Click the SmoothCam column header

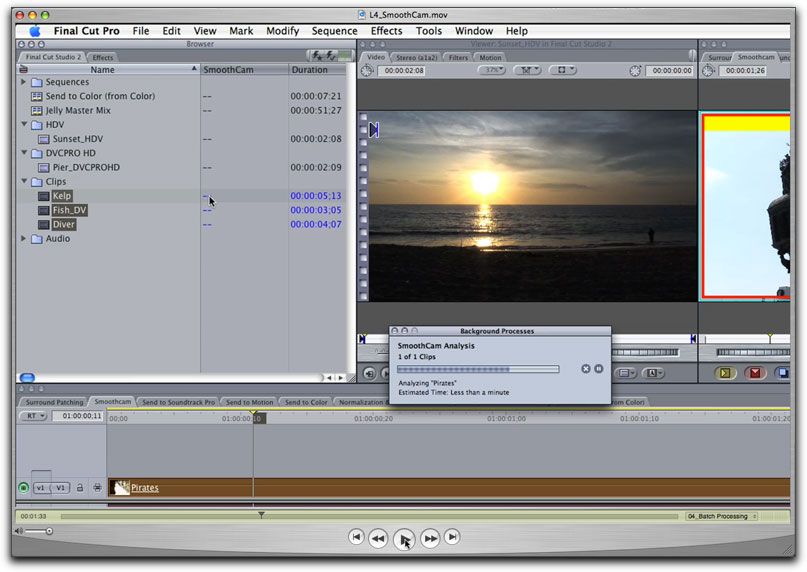[x=244, y=70]
